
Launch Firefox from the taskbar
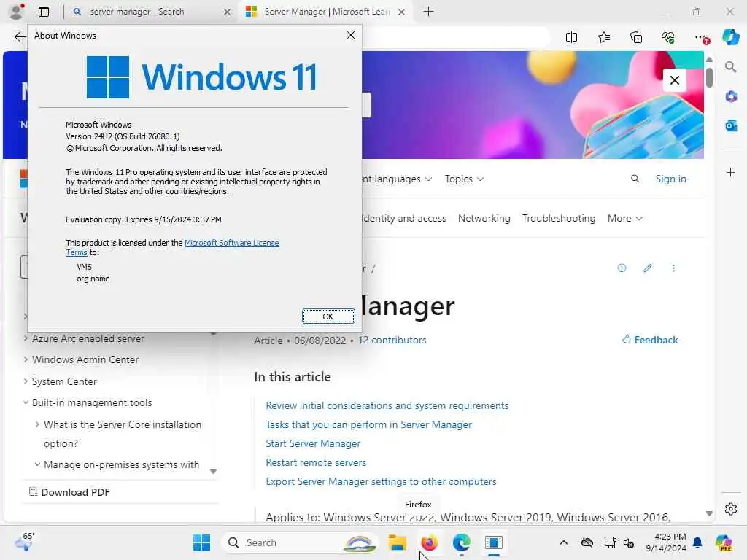coord(429,542)
